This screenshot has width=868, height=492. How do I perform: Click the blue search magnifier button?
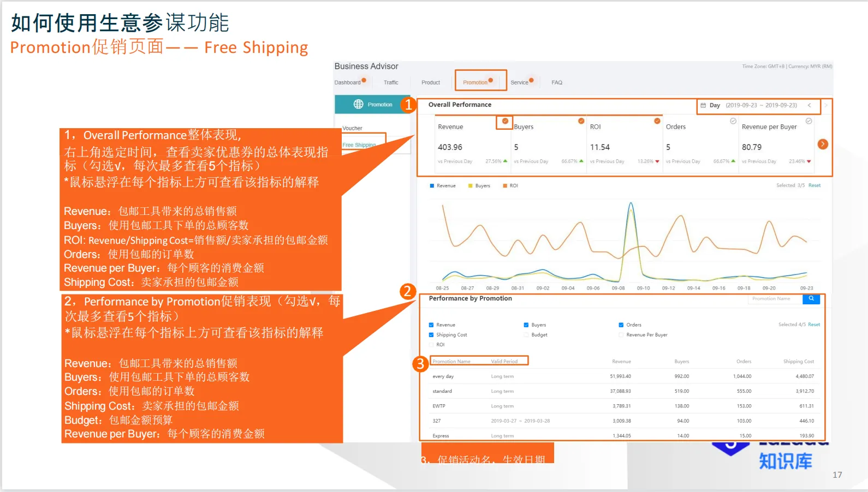[x=811, y=299]
